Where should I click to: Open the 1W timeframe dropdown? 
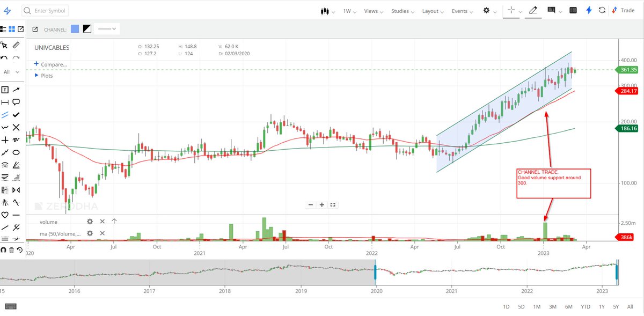point(350,11)
